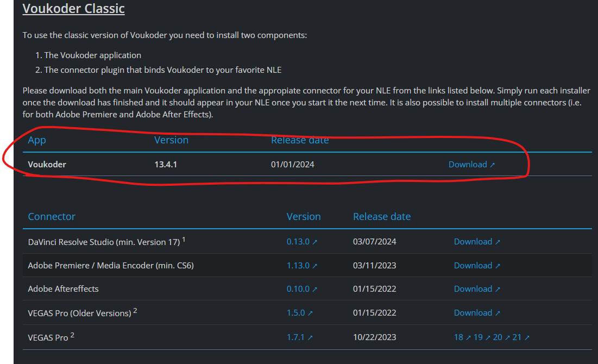Viewport: 598px width, 364px height.
Task: Click the App column header
Action: click(x=37, y=140)
